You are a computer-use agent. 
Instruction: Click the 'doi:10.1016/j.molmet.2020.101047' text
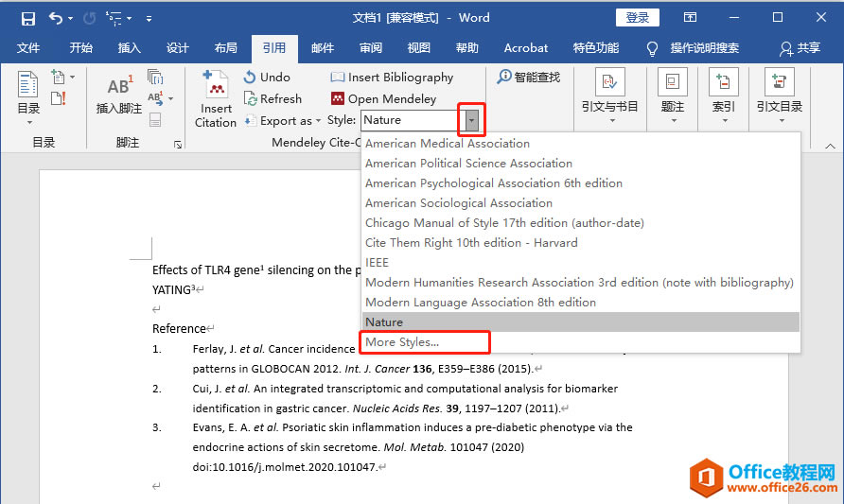click(x=284, y=467)
